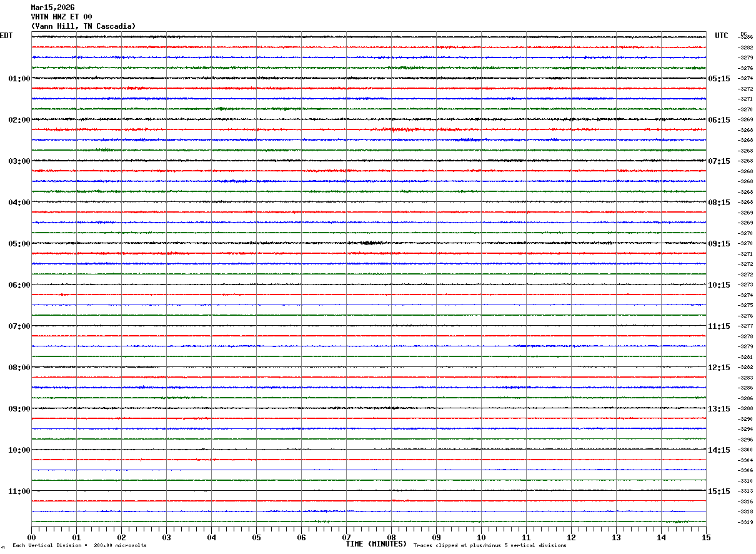756x554 pixels.
Task: Click the Each Vertical Division 200.00 microvolts note
Action: (79, 546)
